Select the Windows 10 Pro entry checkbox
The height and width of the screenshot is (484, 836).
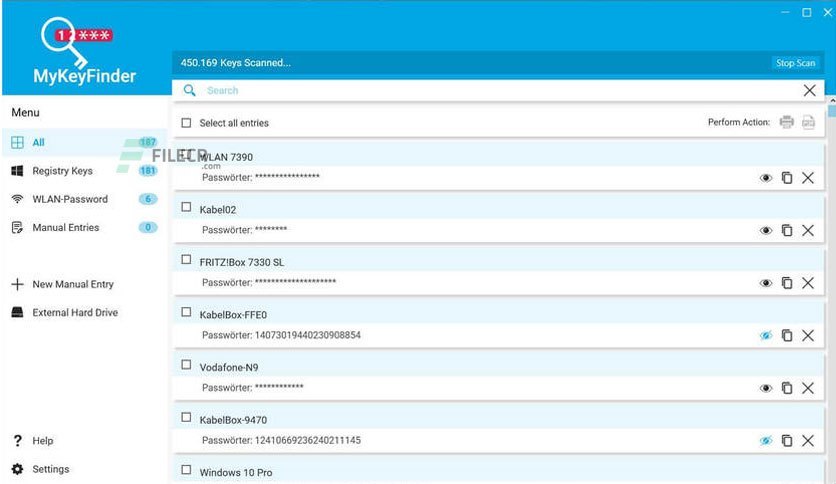point(186,470)
